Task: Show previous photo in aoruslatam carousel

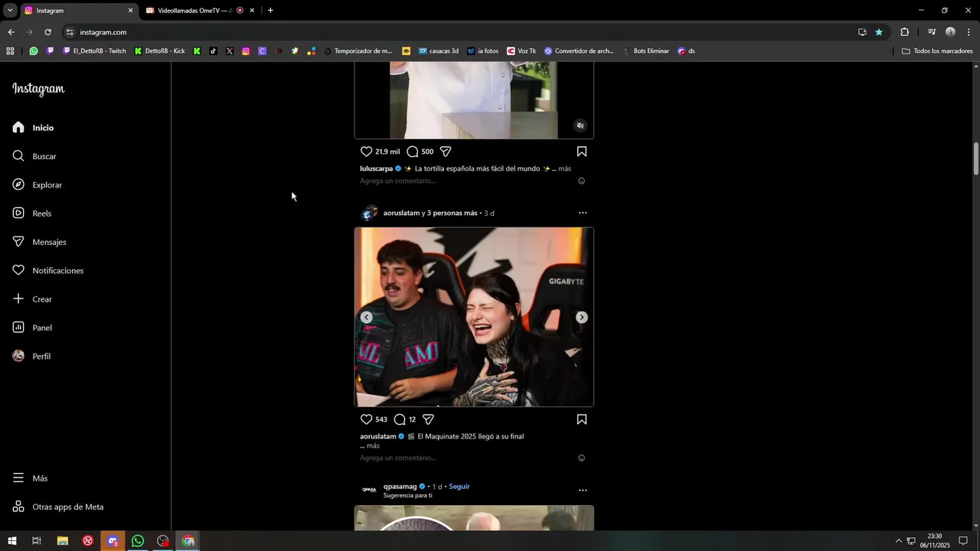Action: [x=366, y=318]
